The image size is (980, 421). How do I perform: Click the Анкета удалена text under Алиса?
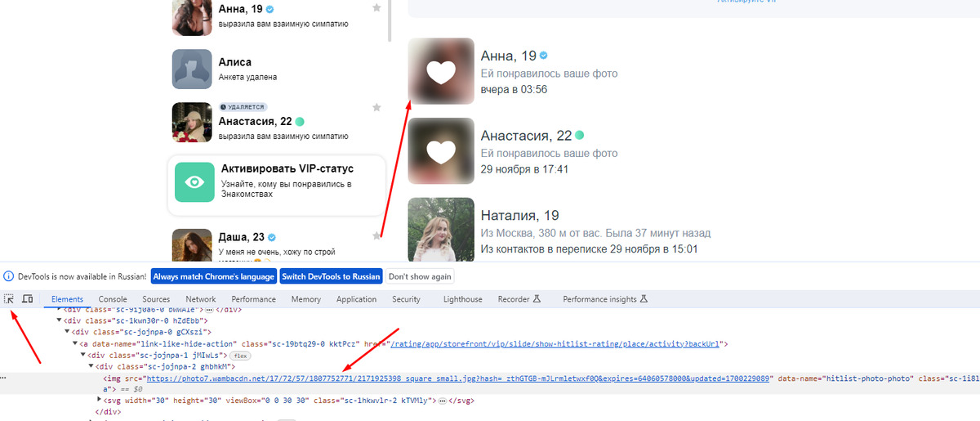(x=247, y=78)
